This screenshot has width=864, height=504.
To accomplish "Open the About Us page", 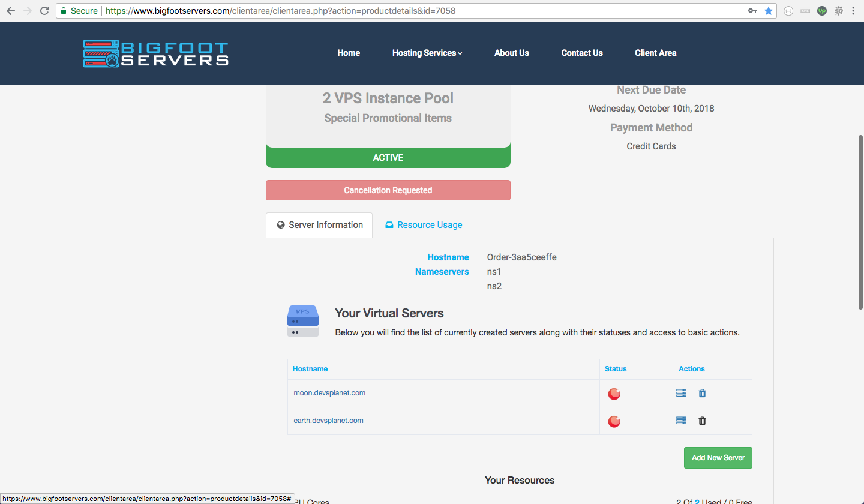I will 512,53.
